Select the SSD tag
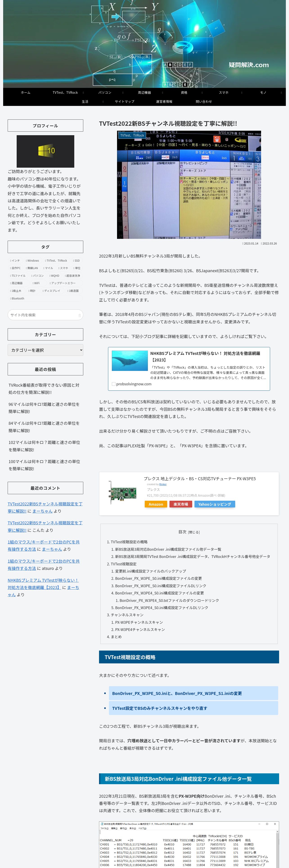This screenshot has width=289, height=868. tap(76, 261)
